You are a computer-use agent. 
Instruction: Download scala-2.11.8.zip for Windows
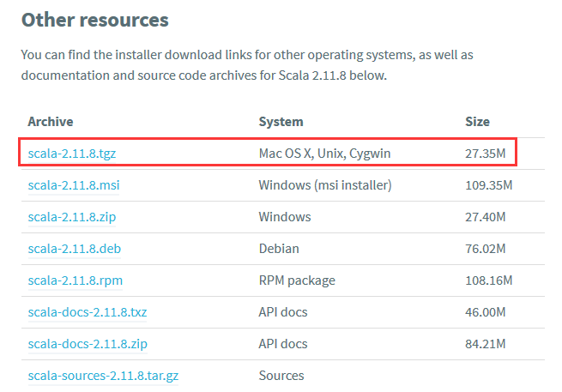pyautogui.click(x=72, y=217)
